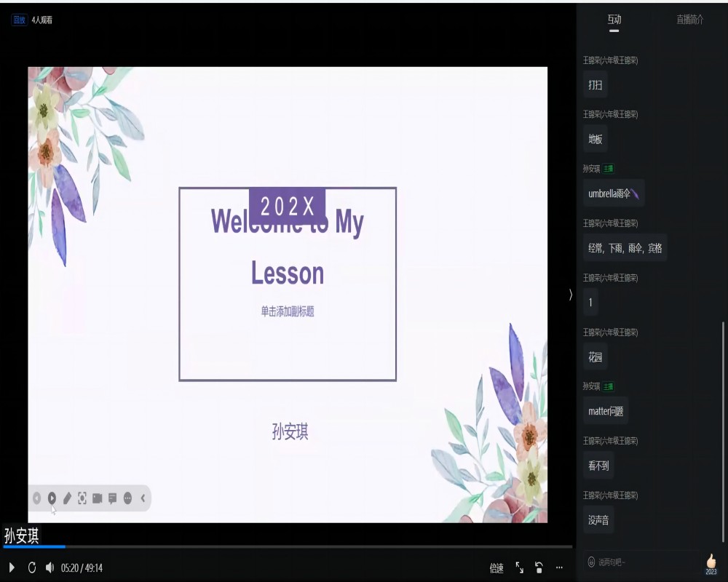
Task: Open the 倍速 playback speed menu
Action: pyautogui.click(x=496, y=568)
